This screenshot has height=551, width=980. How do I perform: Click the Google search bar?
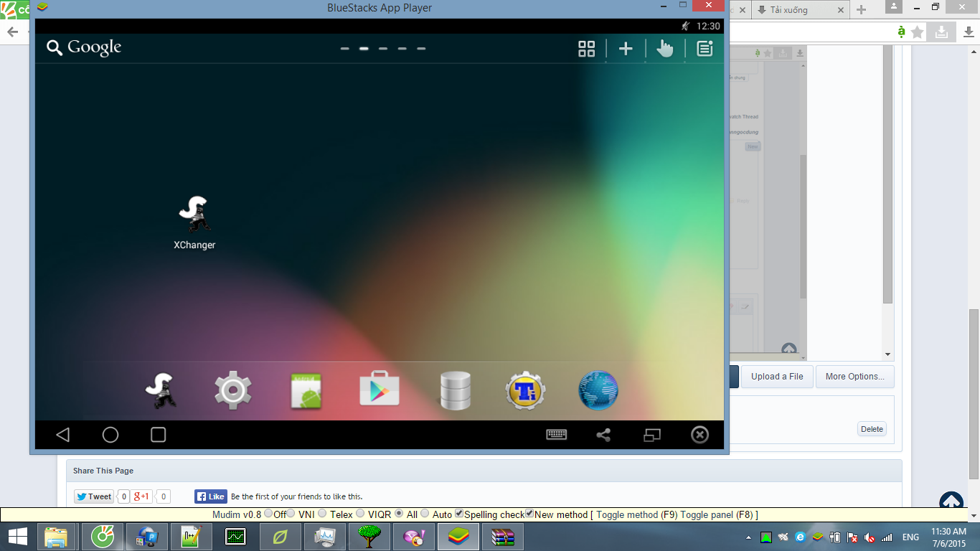click(85, 48)
